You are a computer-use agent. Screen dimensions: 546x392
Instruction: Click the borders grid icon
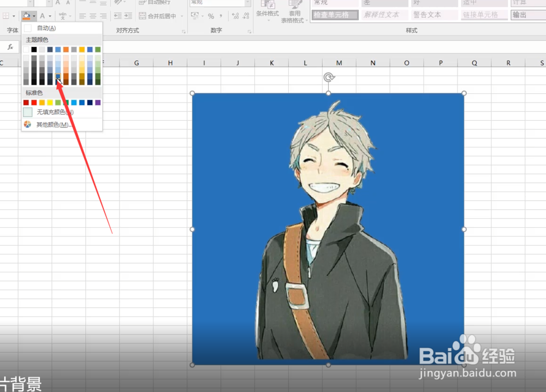(x=6, y=16)
